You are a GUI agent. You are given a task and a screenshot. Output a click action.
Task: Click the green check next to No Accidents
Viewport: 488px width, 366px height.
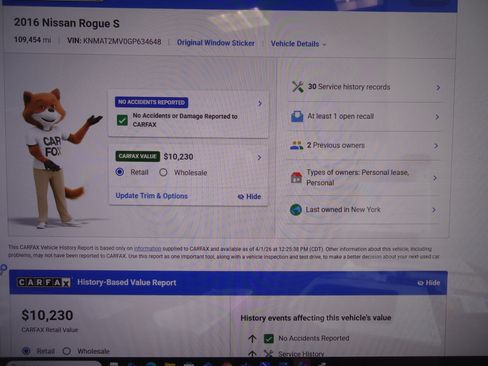coord(122,120)
